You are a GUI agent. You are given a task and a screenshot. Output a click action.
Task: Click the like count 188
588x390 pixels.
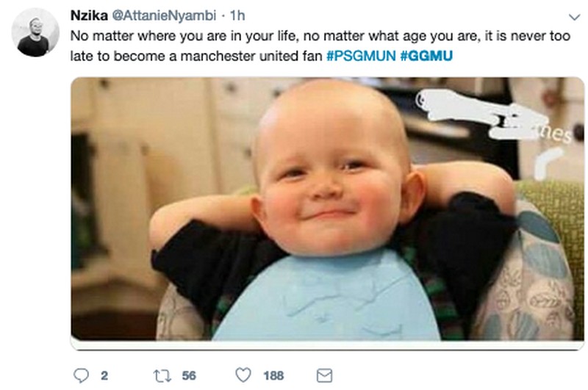[273, 375]
